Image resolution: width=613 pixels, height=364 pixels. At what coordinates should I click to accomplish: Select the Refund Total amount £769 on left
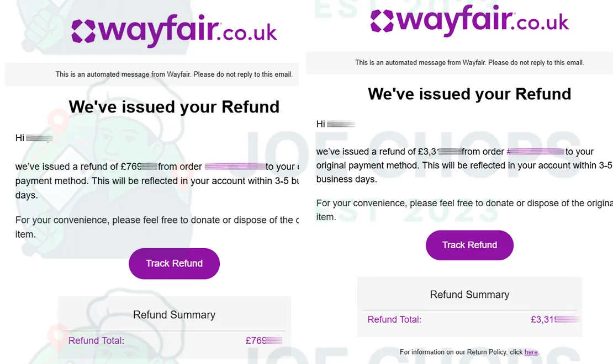tap(264, 340)
